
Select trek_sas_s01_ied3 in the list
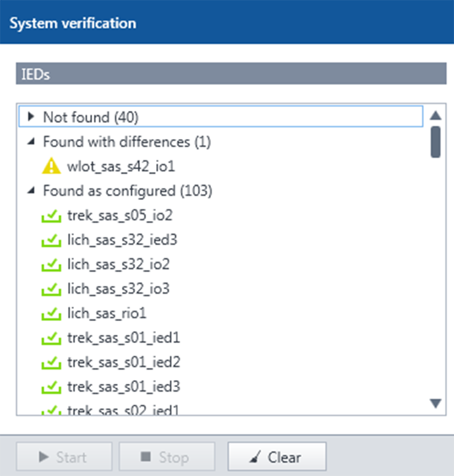coord(123,386)
